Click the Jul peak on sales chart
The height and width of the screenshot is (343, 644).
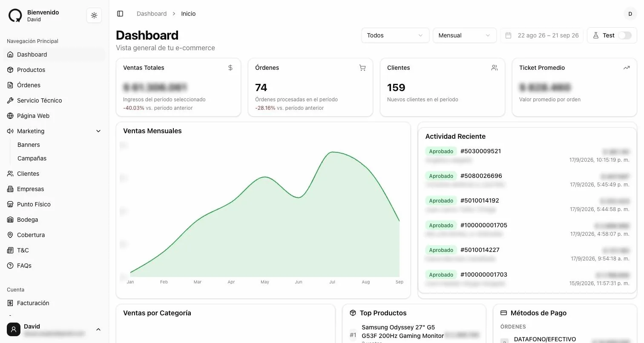point(333,152)
